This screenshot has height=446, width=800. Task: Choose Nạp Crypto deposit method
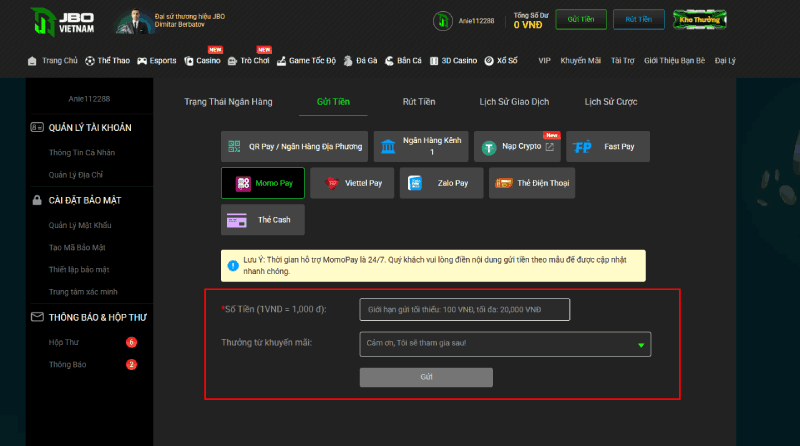pos(517,146)
